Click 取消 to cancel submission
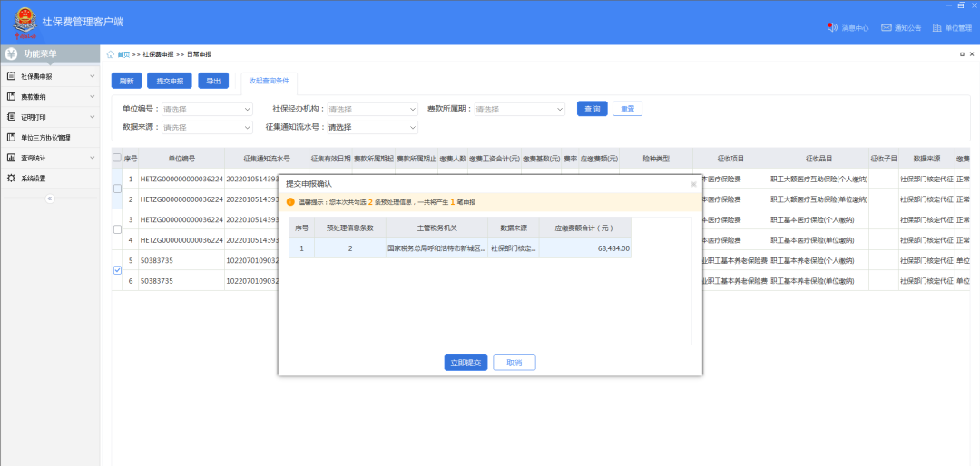 [x=514, y=362]
